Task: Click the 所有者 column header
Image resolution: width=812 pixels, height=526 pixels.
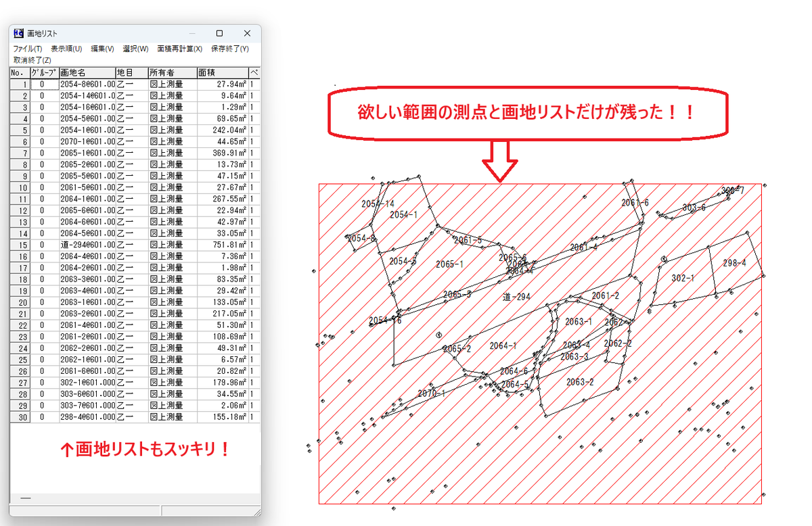Action: [x=173, y=72]
